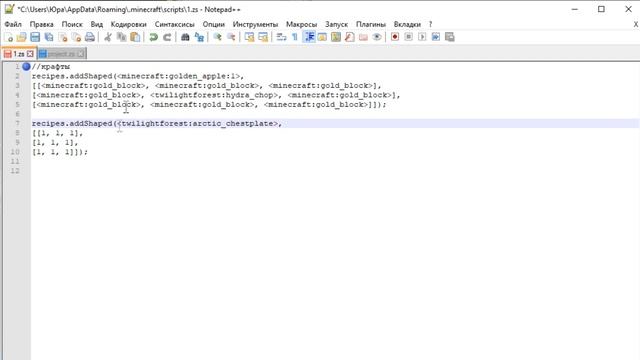Open the Файл menu
The height and width of the screenshot is (360, 640).
[13, 24]
